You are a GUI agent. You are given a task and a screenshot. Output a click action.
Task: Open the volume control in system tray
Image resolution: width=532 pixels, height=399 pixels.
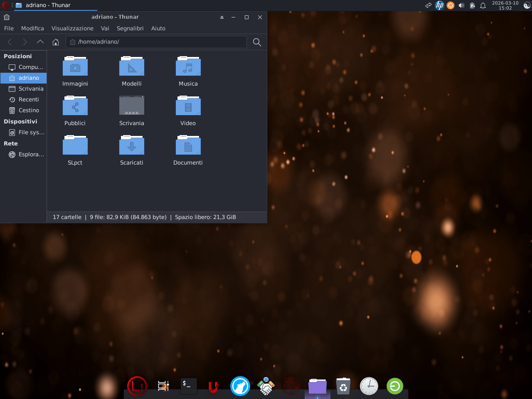pos(461,5)
